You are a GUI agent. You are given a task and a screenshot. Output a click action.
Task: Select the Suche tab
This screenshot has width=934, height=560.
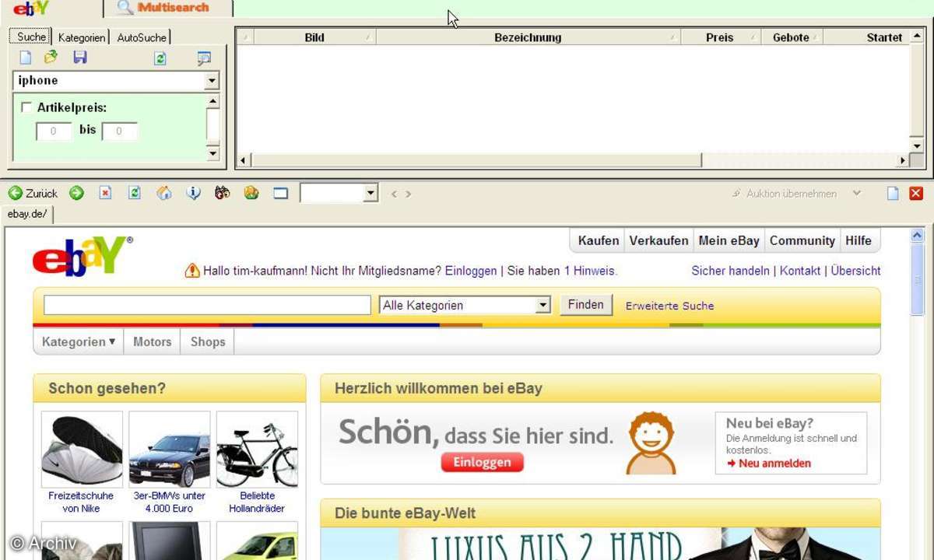[x=31, y=37]
